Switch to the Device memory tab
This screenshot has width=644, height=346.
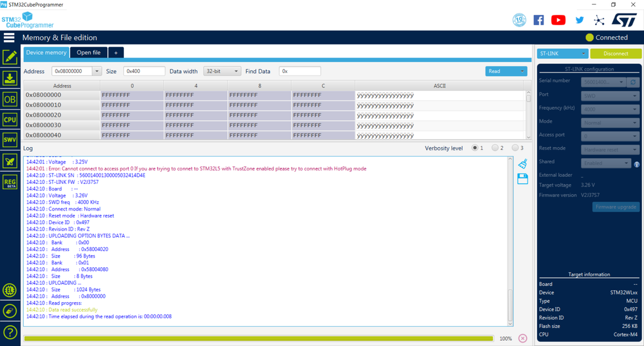click(x=46, y=53)
